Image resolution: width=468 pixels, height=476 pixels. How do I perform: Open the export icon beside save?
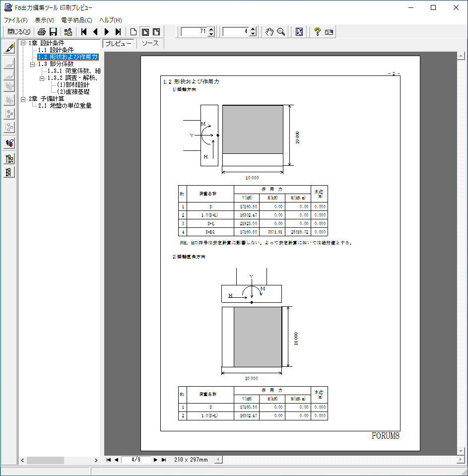[68, 32]
